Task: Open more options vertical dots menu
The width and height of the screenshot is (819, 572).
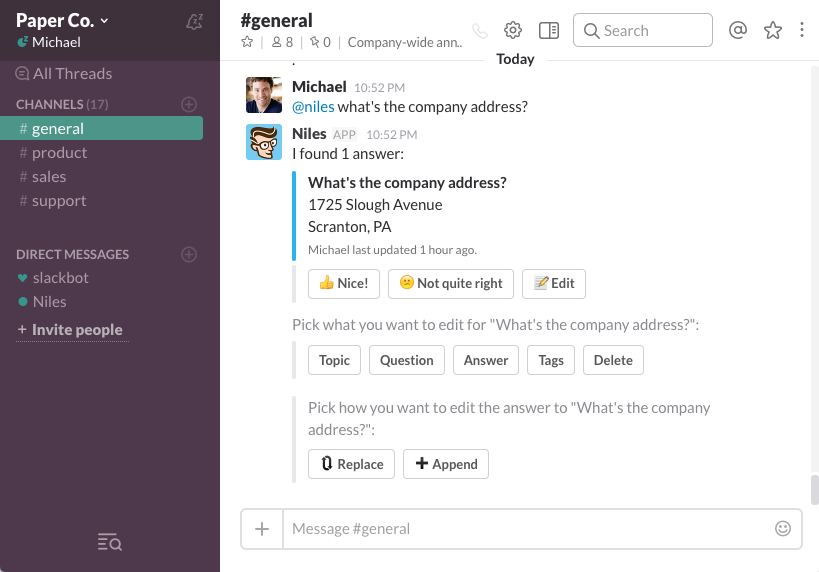Action: tap(802, 30)
